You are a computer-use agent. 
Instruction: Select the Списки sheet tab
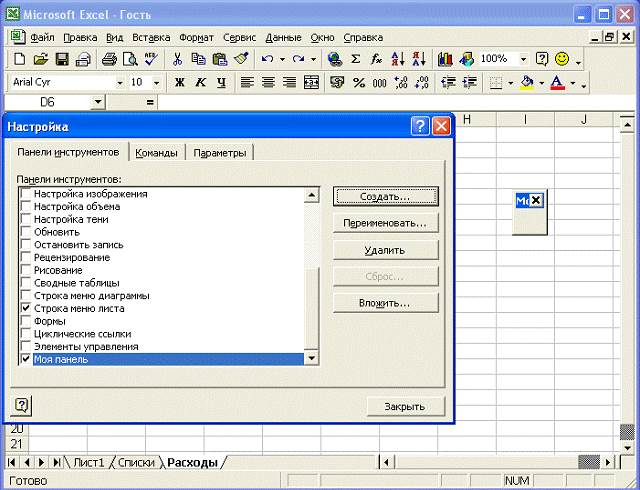pyautogui.click(x=136, y=463)
